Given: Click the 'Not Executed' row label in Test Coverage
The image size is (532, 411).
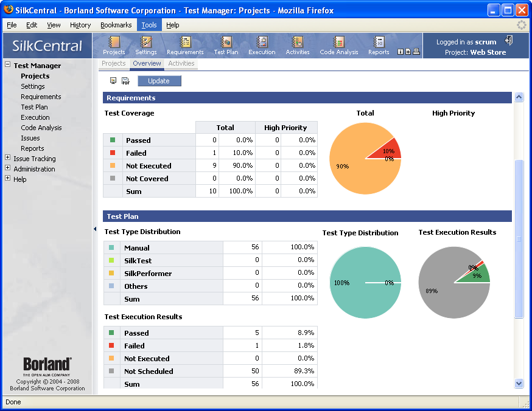Looking at the screenshot, I should 149,166.
